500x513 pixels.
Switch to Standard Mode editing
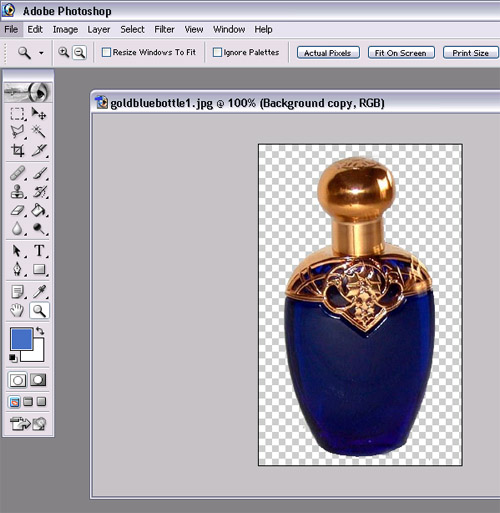17,380
